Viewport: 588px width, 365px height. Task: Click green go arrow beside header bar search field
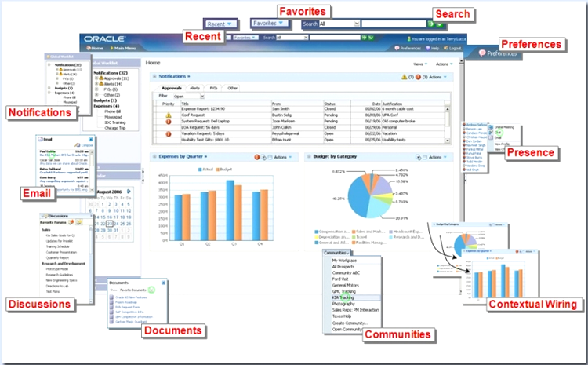click(364, 38)
